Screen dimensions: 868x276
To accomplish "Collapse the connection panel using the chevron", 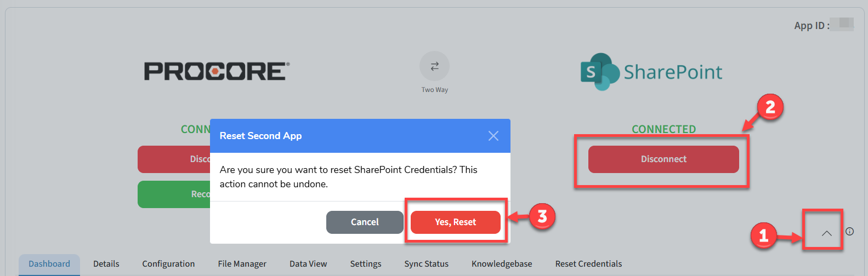I will point(826,233).
